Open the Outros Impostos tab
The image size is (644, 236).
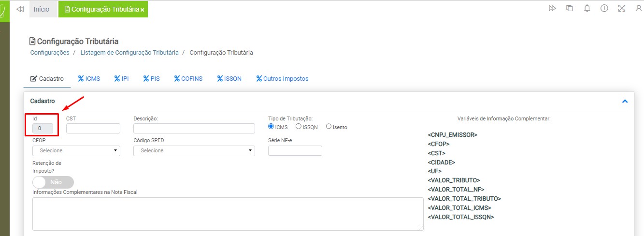pyautogui.click(x=282, y=79)
